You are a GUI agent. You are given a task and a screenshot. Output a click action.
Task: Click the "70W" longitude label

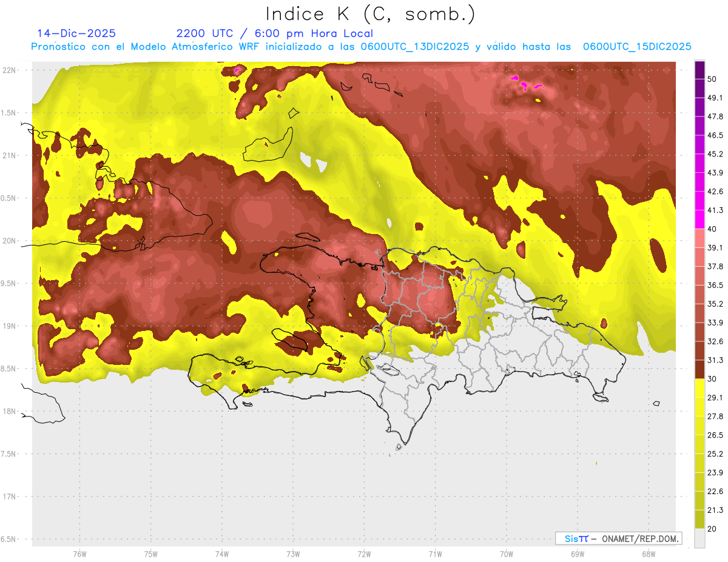(x=506, y=554)
